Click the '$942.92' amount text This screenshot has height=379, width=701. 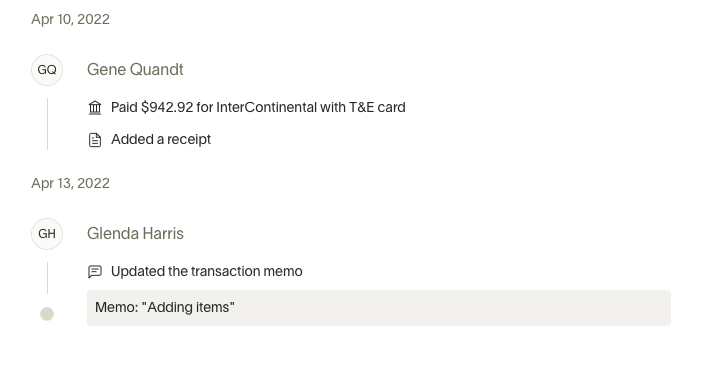click(167, 107)
